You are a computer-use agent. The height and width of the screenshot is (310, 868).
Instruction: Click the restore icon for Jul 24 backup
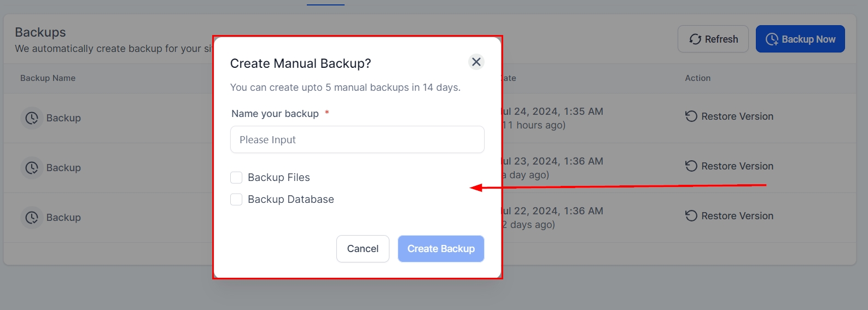[691, 116]
